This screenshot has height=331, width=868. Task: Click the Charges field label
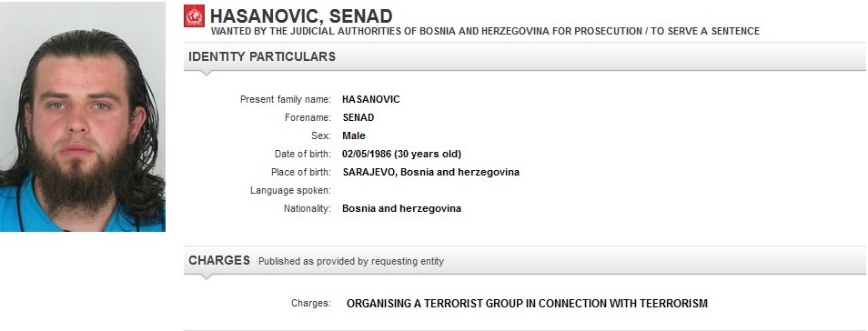pyautogui.click(x=311, y=304)
